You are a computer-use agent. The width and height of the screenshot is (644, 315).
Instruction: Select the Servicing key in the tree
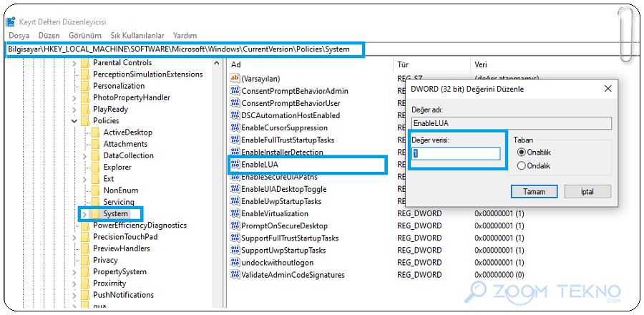click(119, 202)
